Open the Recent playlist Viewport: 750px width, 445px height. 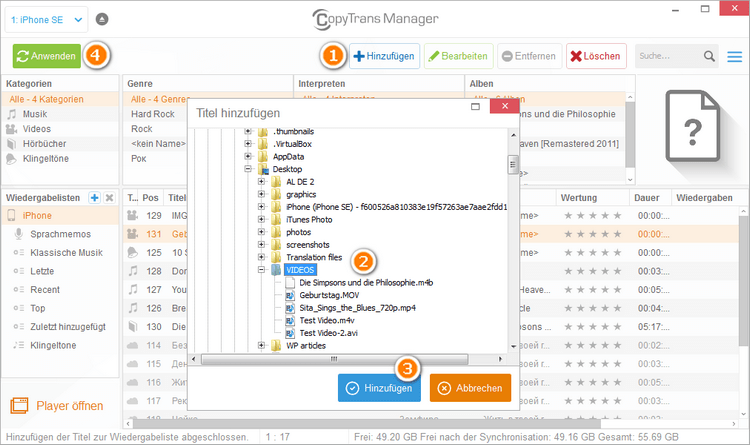(60, 289)
